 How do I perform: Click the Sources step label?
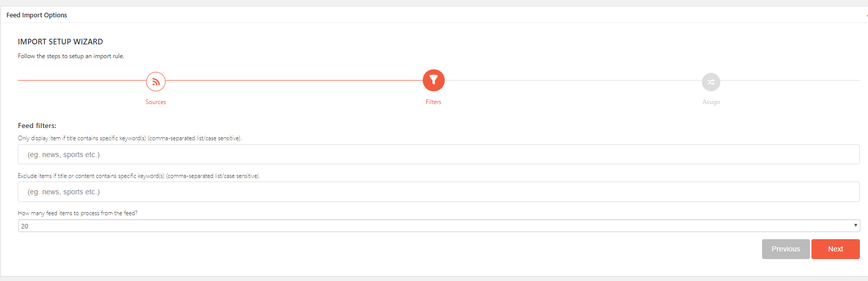tap(156, 102)
